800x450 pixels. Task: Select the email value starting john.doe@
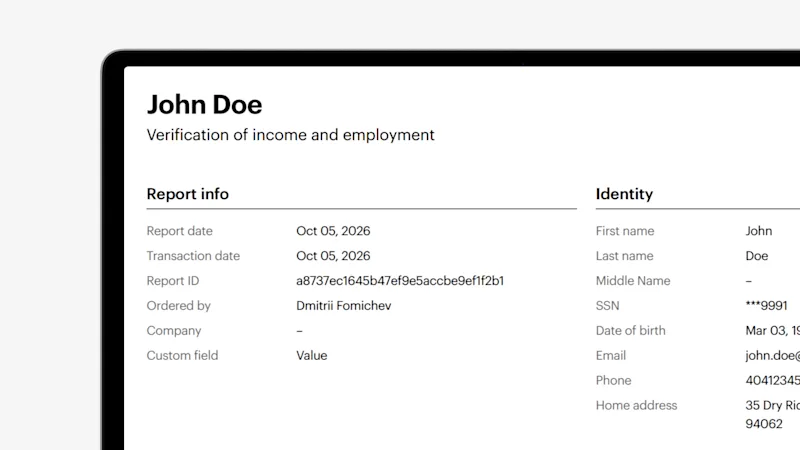tap(772, 356)
